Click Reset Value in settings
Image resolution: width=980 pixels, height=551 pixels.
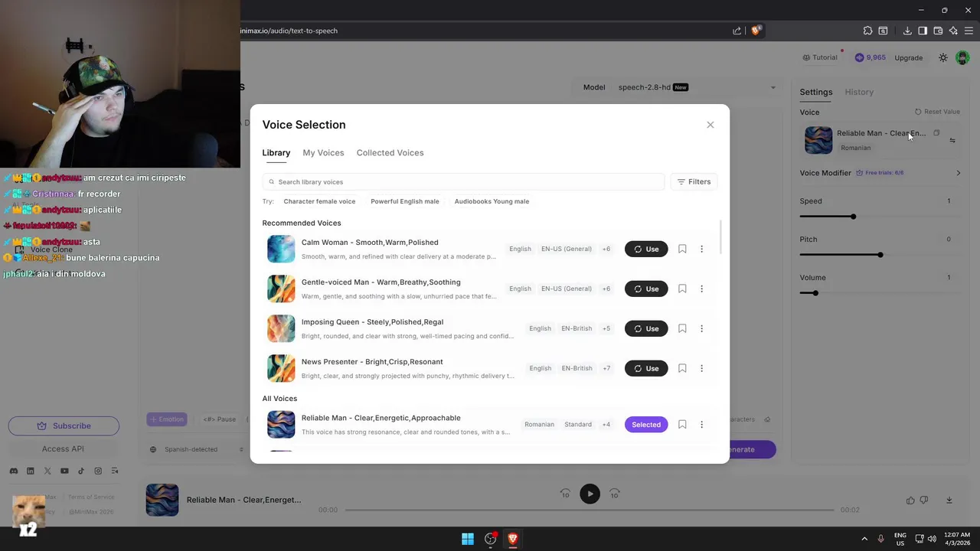point(937,112)
